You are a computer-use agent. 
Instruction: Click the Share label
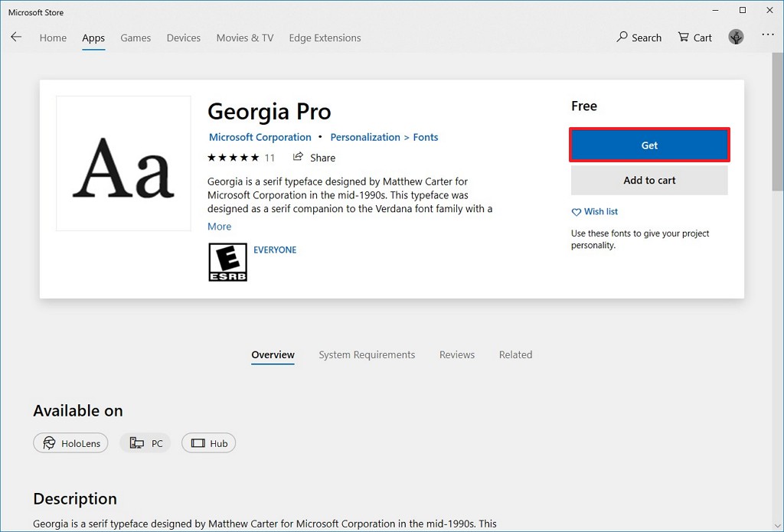pyautogui.click(x=322, y=158)
